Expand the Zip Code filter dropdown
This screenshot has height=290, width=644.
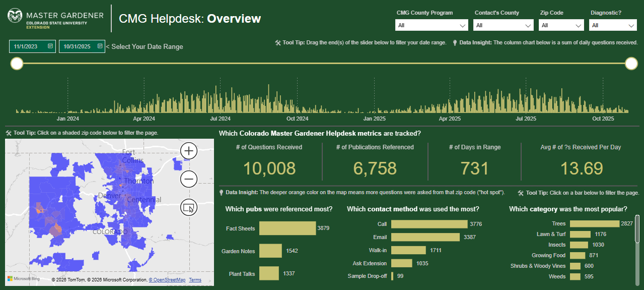point(561,25)
